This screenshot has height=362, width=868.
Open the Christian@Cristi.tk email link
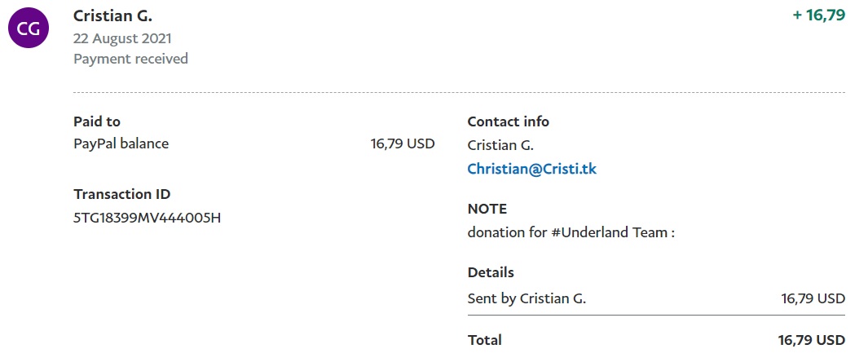tap(532, 169)
